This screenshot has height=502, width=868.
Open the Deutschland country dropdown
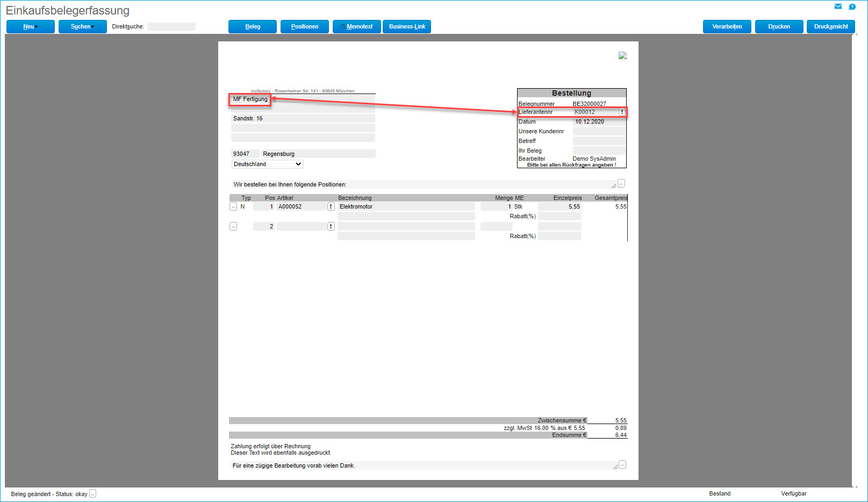point(267,164)
